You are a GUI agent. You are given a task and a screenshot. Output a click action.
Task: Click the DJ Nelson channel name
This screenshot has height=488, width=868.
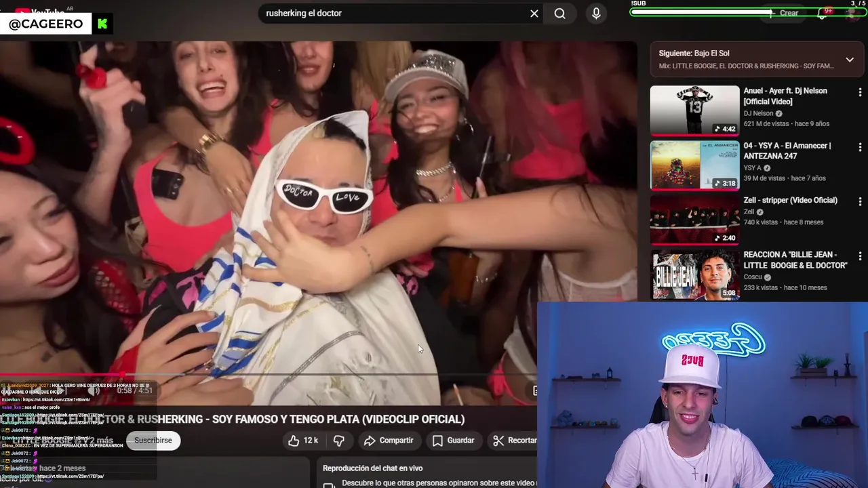pos(758,114)
